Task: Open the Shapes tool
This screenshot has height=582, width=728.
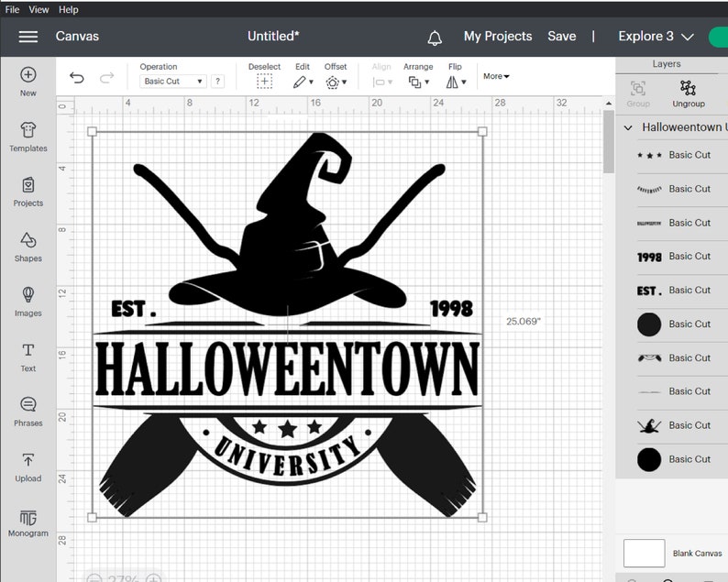Action: click(x=28, y=247)
